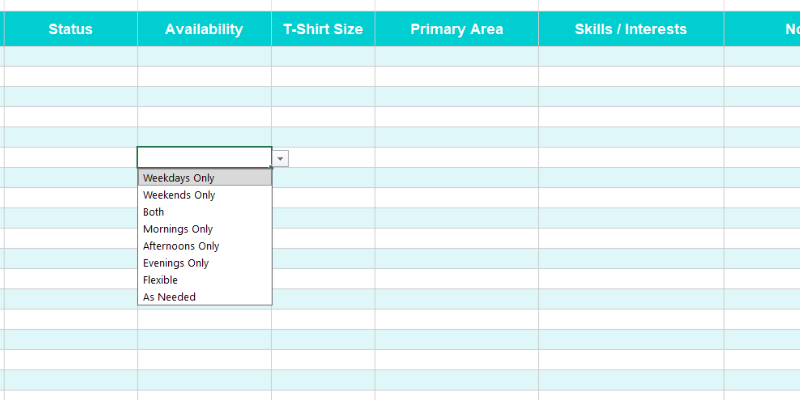
Task: Open the Availability cell dropdown arrow
Action: pyautogui.click(x=280, y=159)
